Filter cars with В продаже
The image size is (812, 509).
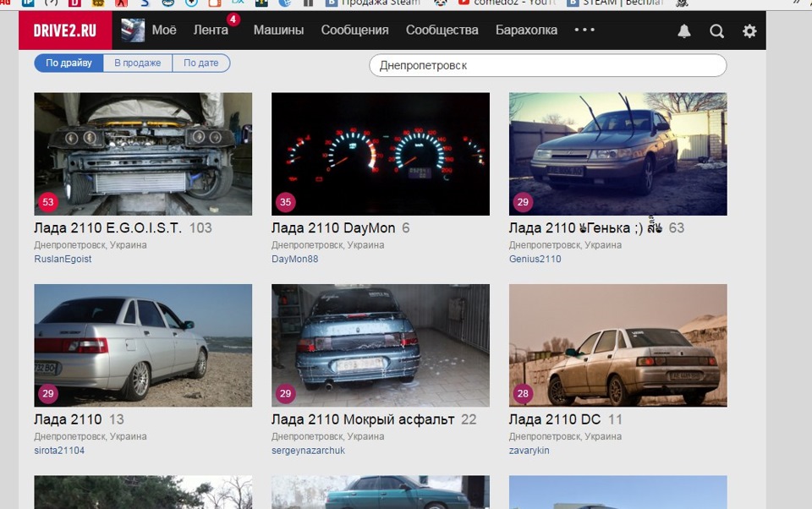point(138,63)
